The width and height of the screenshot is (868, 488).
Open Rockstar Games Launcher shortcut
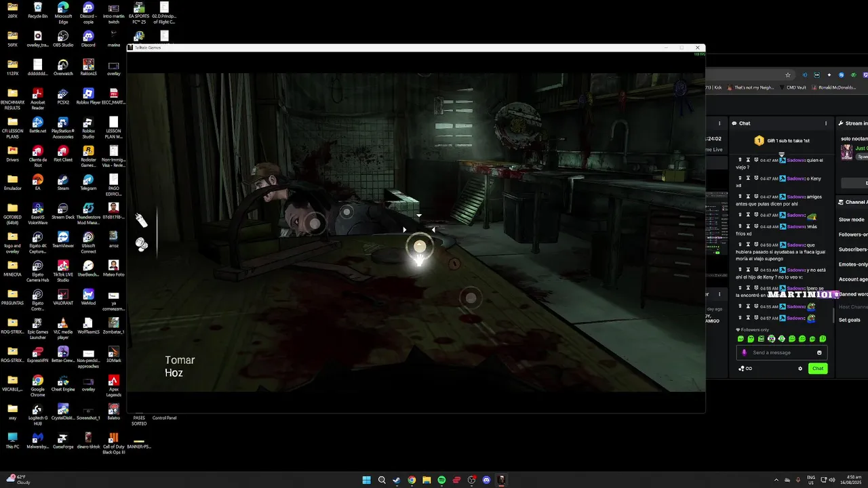88,157
